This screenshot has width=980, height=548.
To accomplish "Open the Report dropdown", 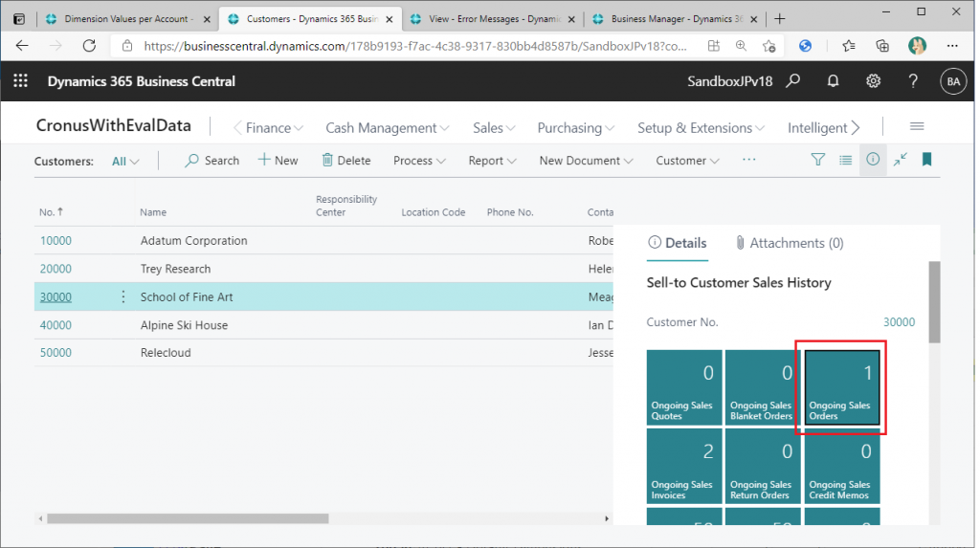I will [x=493, y=161].
